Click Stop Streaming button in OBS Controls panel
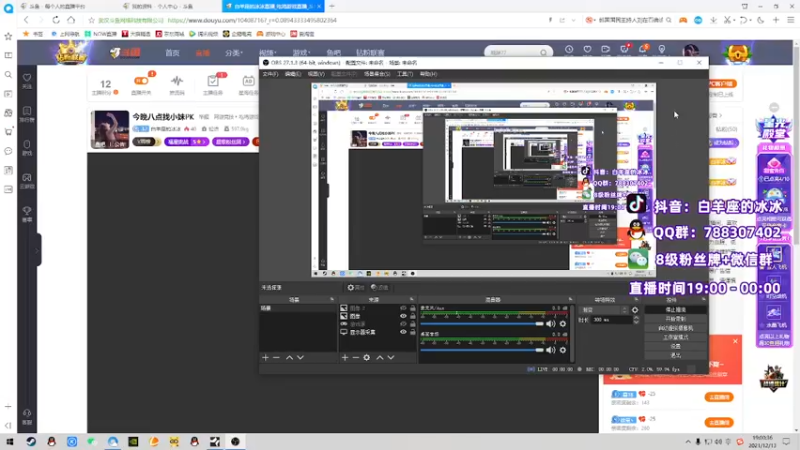800x450 pixels. (676, 310)
